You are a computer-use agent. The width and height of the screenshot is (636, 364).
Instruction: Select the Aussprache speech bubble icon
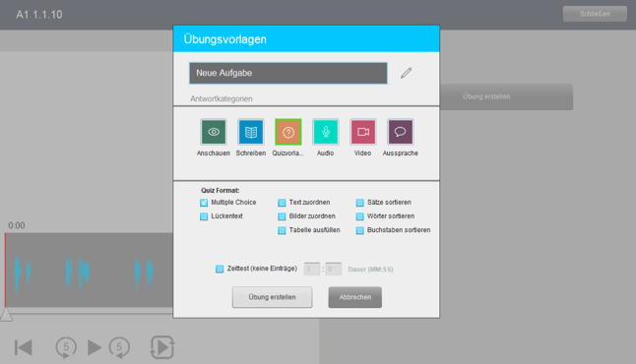(x=401, y=132)
